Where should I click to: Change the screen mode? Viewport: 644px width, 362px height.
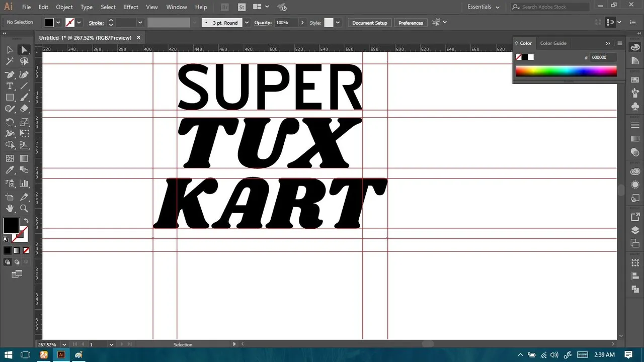pyautogui.click(x=17, y=274)
